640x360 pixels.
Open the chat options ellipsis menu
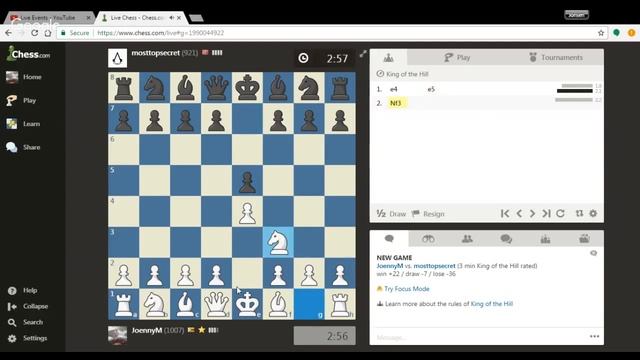(594, 336)
